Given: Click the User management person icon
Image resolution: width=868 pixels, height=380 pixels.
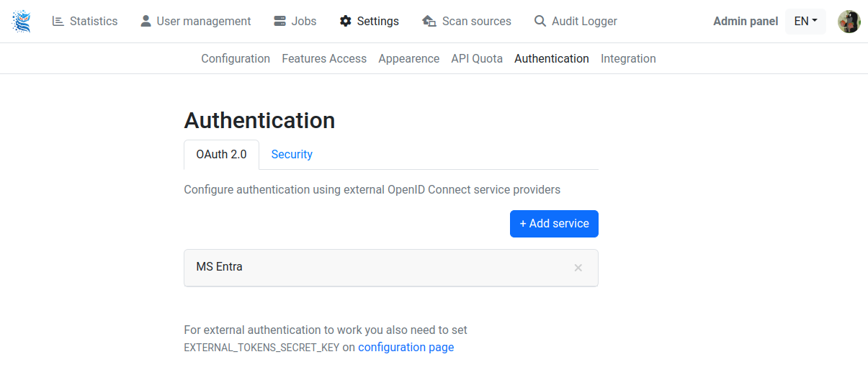Looking at the screenshot, I should pos(146,21).
